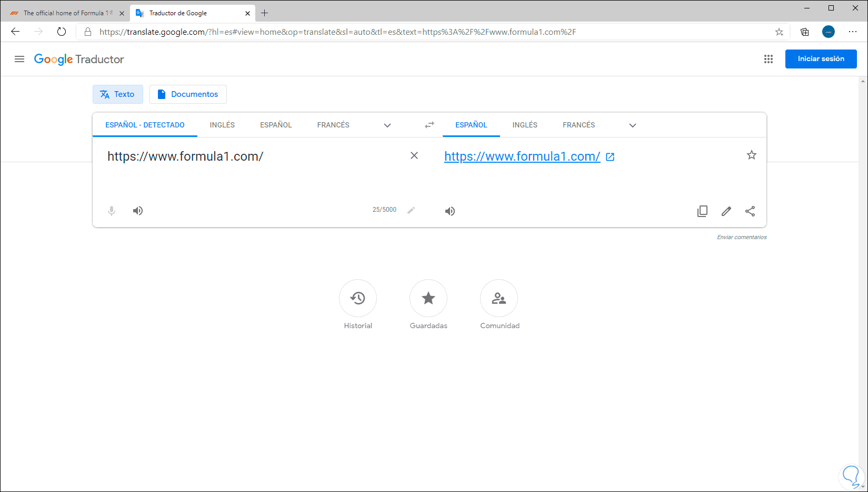This screenshot has height=492, width=868.
Task: Suggest an edit to the translation
Action: coord(726,211)
